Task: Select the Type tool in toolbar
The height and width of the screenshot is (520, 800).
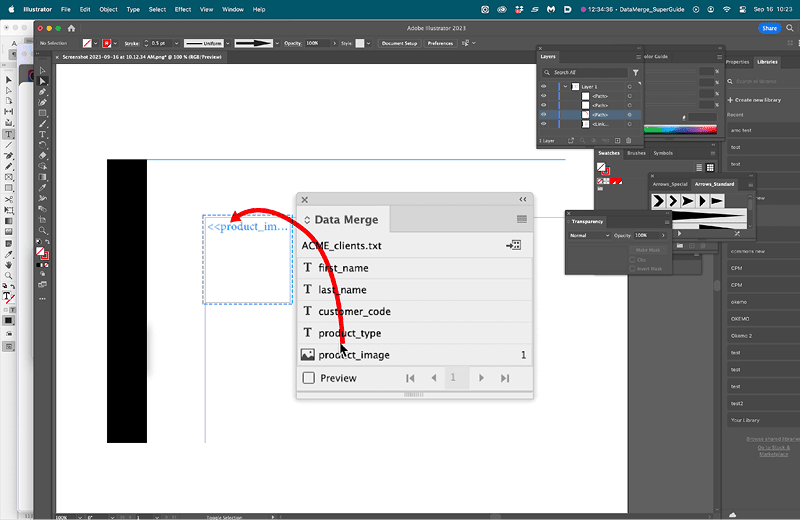Action: pos(42,135)
